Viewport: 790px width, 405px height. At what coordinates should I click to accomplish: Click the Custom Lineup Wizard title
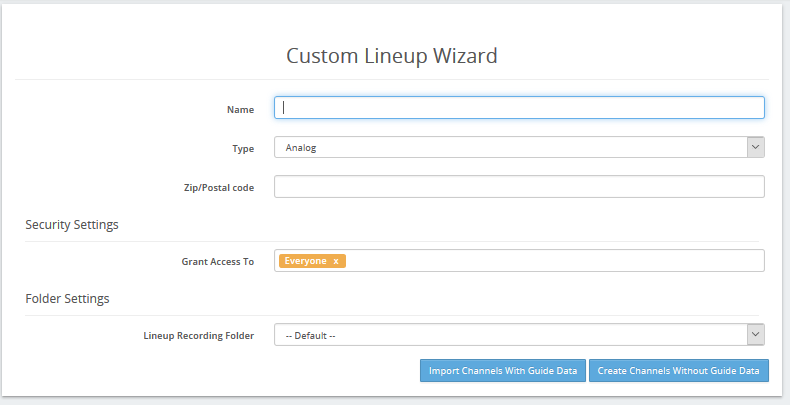(391, 55)
